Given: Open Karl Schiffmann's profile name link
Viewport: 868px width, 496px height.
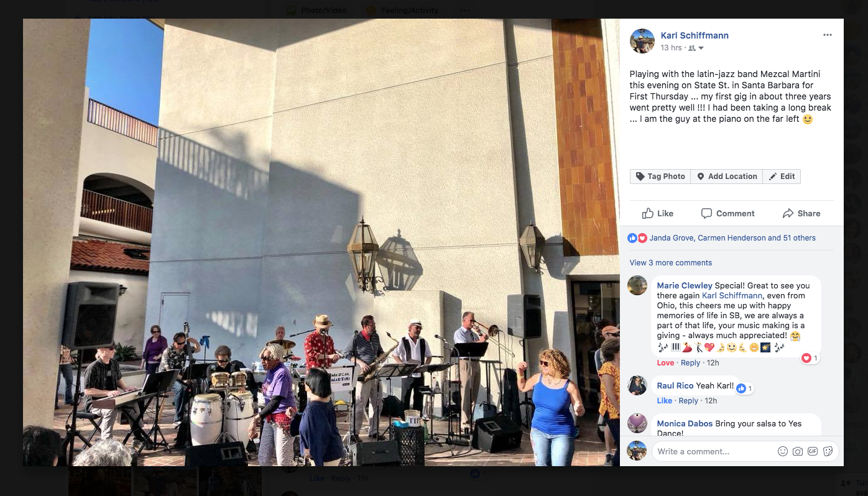Looking at the screenshot, I should pos(695,35).
